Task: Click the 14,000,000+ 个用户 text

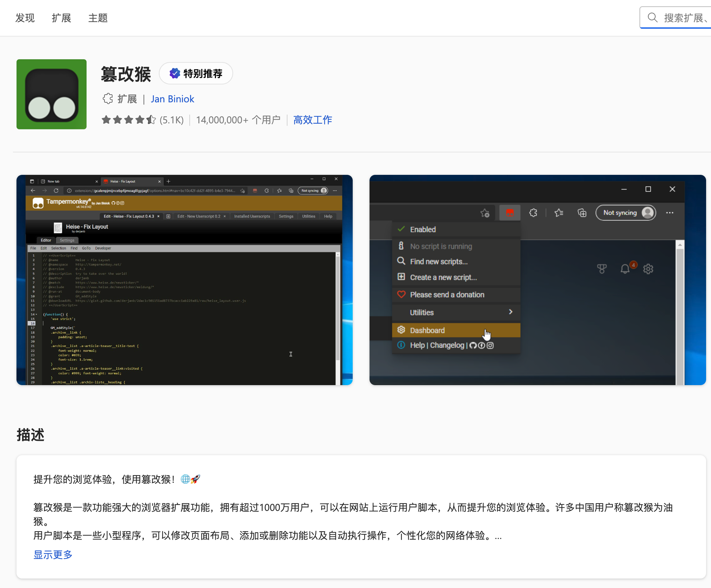Action: [238, 120]
